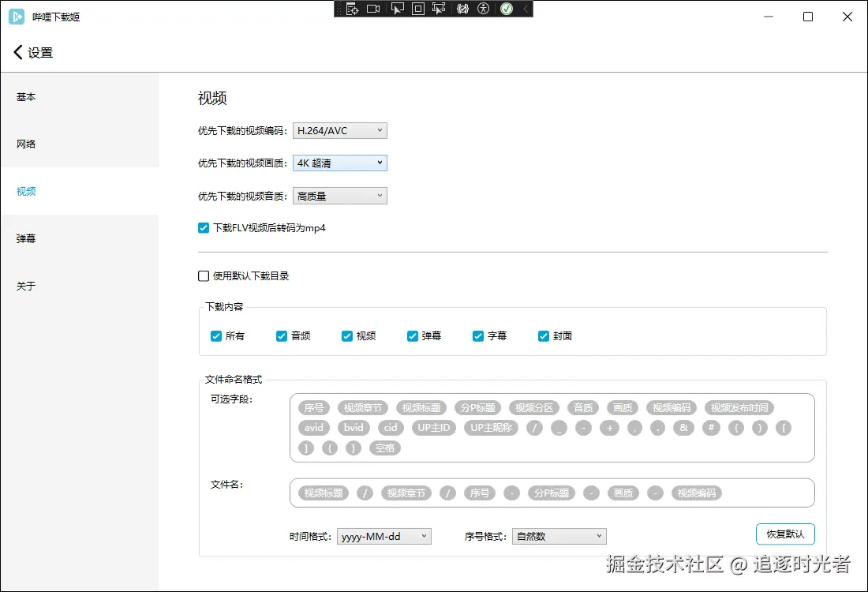
Task: Add the 空格 chip
Action: click(x=385, y=448)
